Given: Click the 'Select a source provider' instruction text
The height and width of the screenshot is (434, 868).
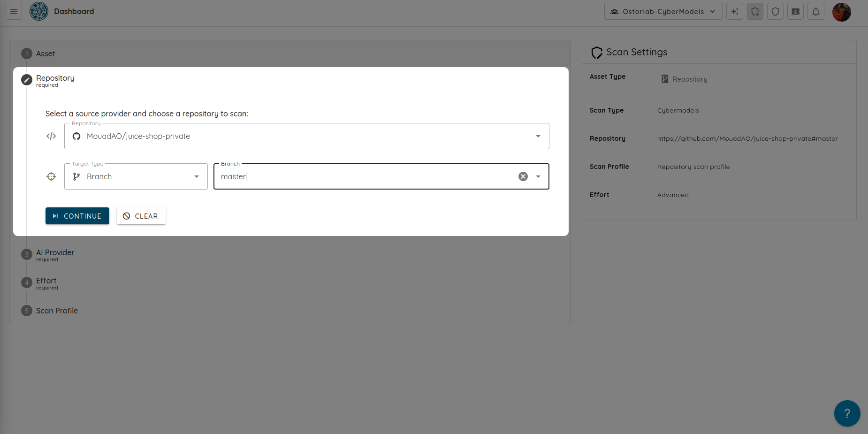Looking at the screenshot, I should (x=147, y=114).
